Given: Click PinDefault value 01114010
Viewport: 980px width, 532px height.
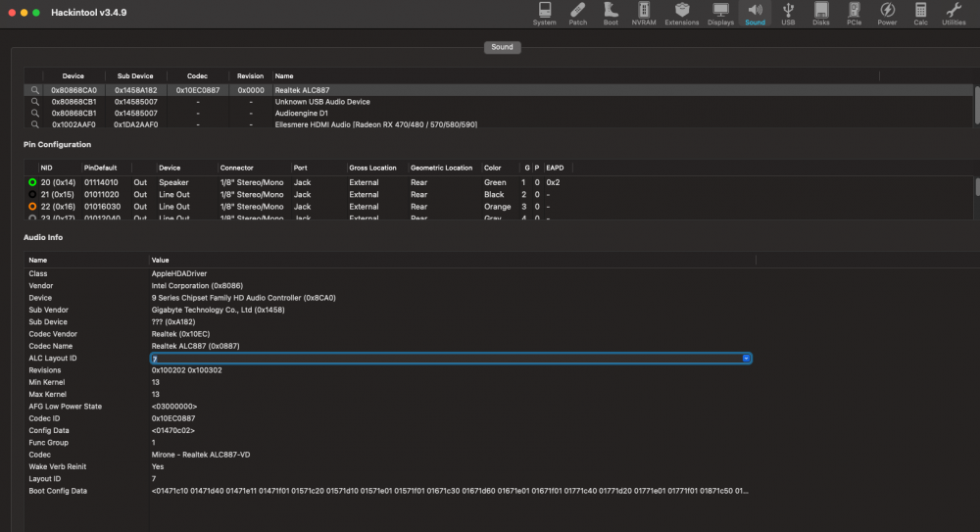Looking at the screenshot, I should (x=101, y=182).
